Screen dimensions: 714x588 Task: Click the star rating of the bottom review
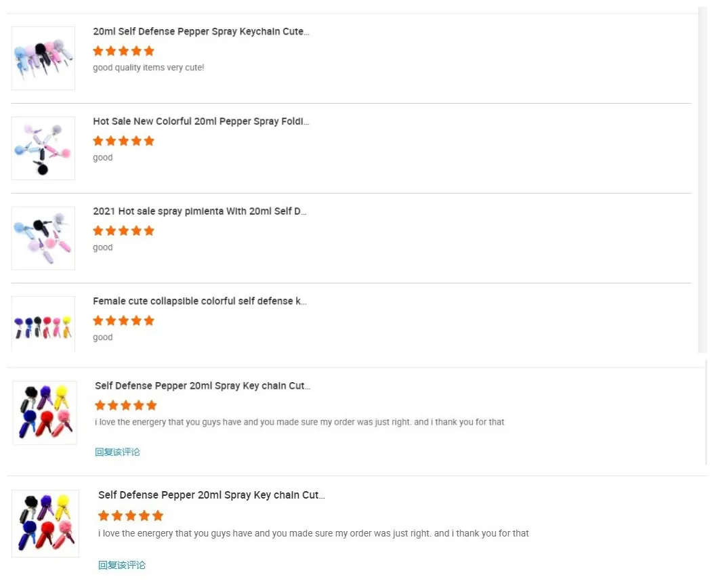coord(131,516)
